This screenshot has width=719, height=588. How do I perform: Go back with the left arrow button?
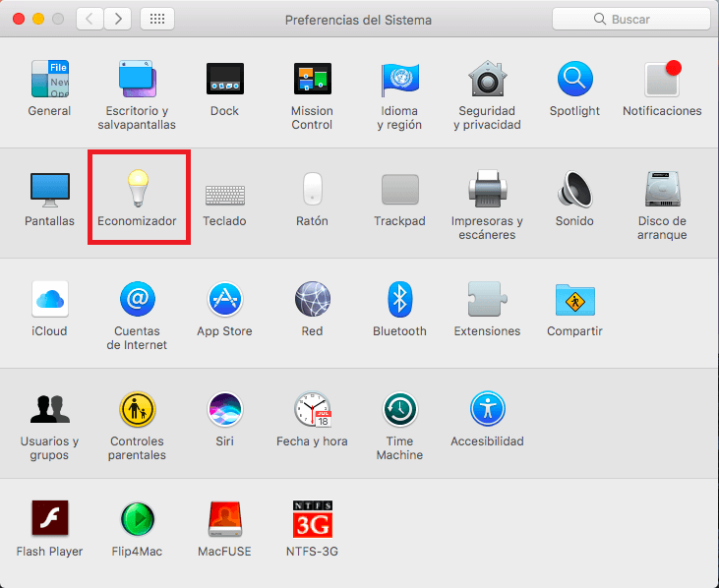[90, 19]
